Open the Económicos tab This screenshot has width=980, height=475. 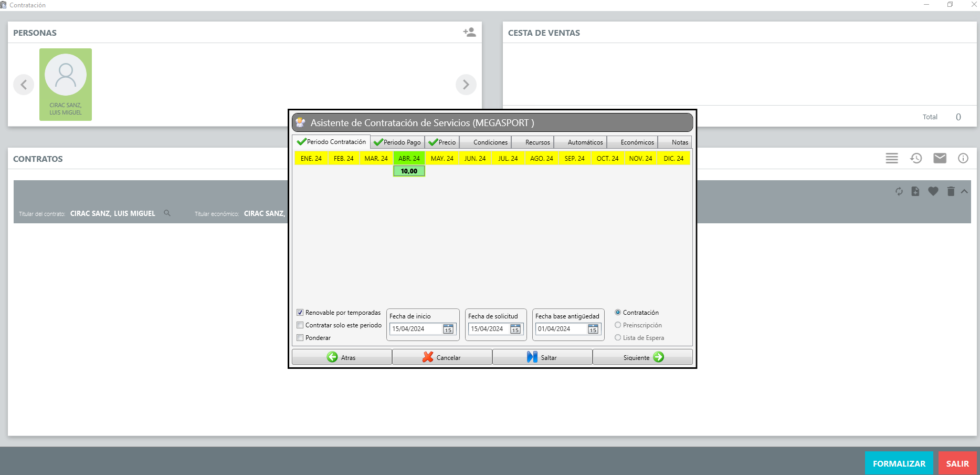tap(633, 142)
